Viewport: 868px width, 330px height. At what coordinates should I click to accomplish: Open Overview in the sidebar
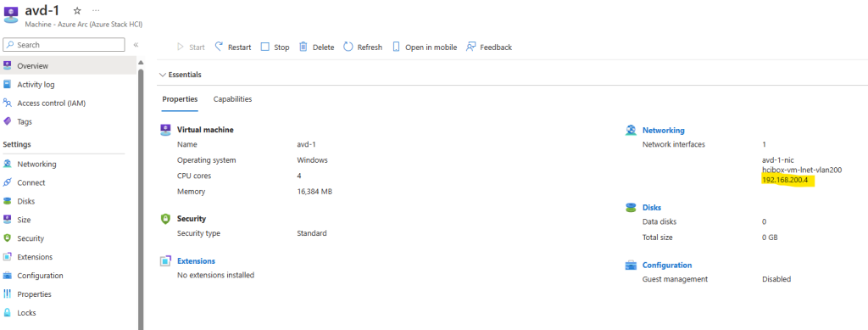coord(68,66)
